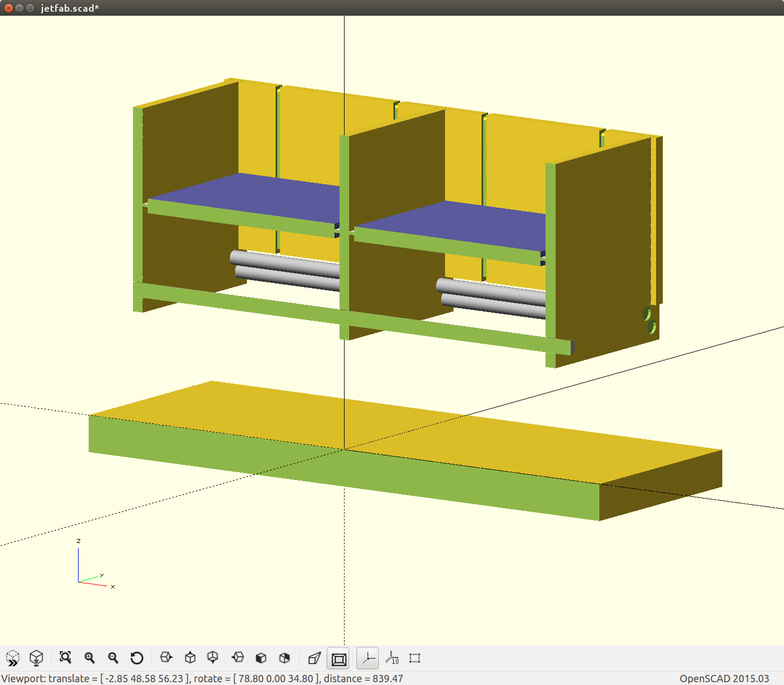Select Orthogonal projection mode

(339, 658)
